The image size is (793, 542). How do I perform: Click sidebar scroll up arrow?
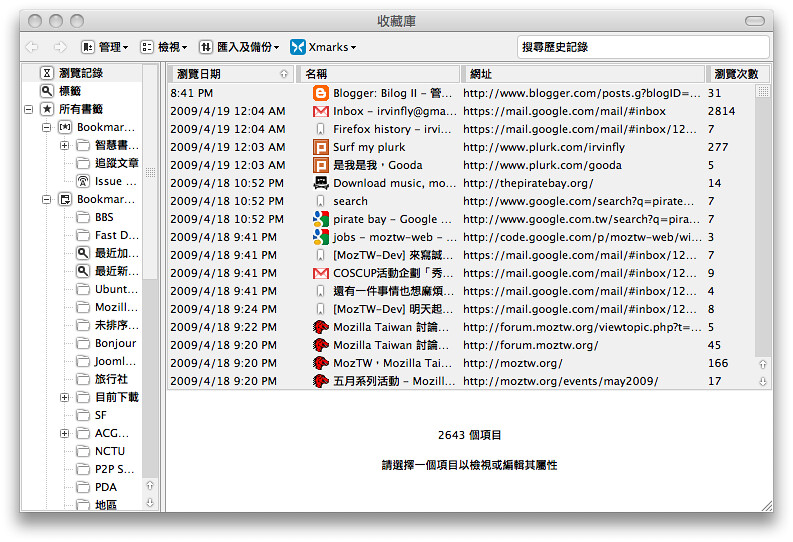pyautogui.click(x=150, y=485)
